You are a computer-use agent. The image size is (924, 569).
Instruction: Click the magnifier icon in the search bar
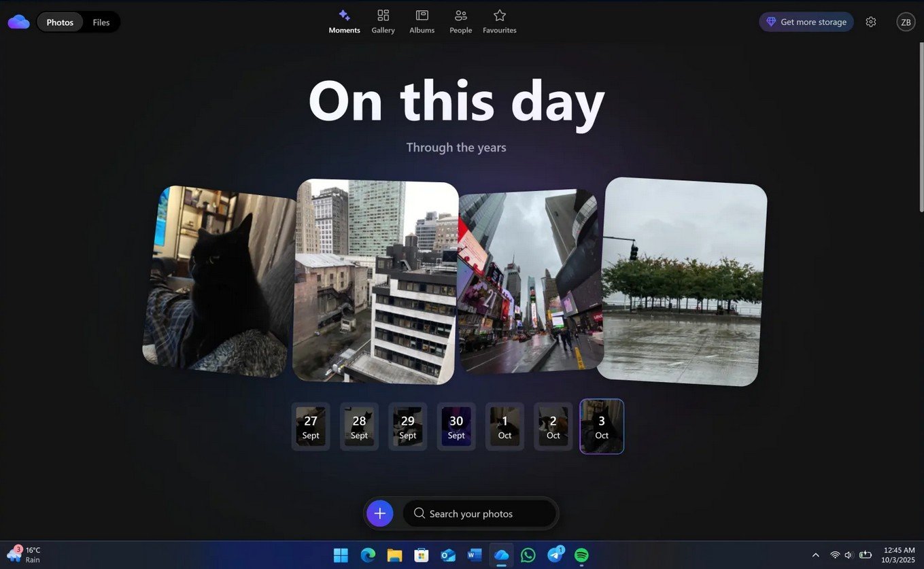click(x=419, y=513)
